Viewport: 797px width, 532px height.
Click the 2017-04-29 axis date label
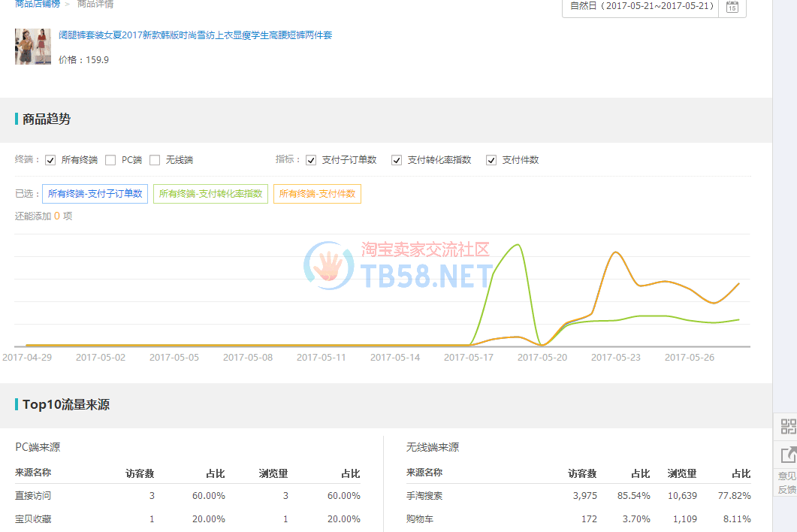[27, 358]
